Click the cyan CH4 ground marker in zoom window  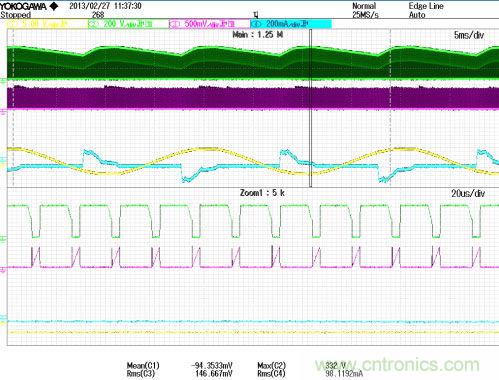(3, 319)
